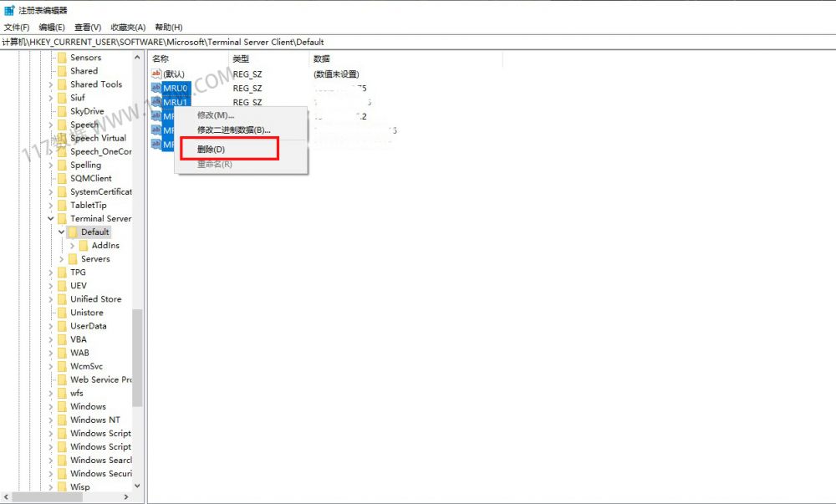The height and width of the screenshot is (504, 836).
Task: Click the folder icon beside Unified Store
Action: pyautogui.click(x=62, y=299)
